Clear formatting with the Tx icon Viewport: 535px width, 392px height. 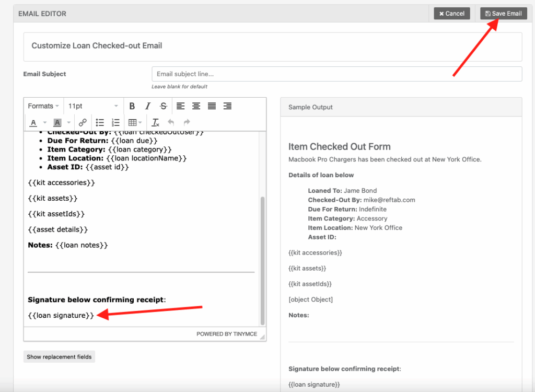coord(155,123)
